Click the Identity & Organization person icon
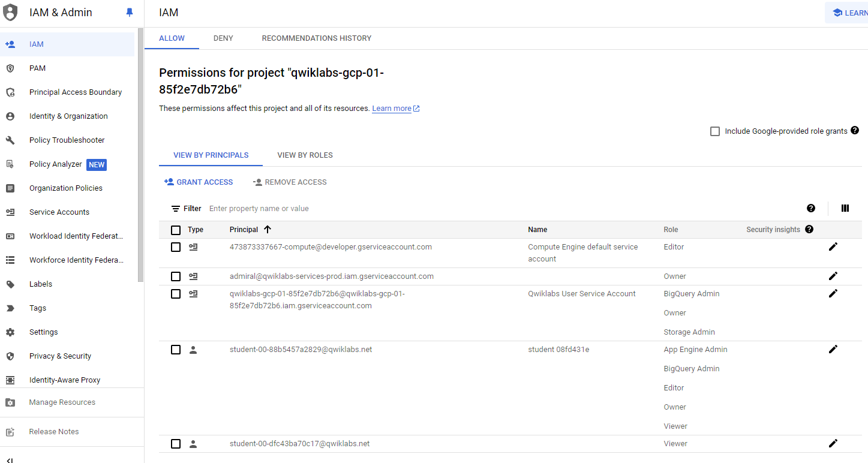868x463 pixels. 10,116
